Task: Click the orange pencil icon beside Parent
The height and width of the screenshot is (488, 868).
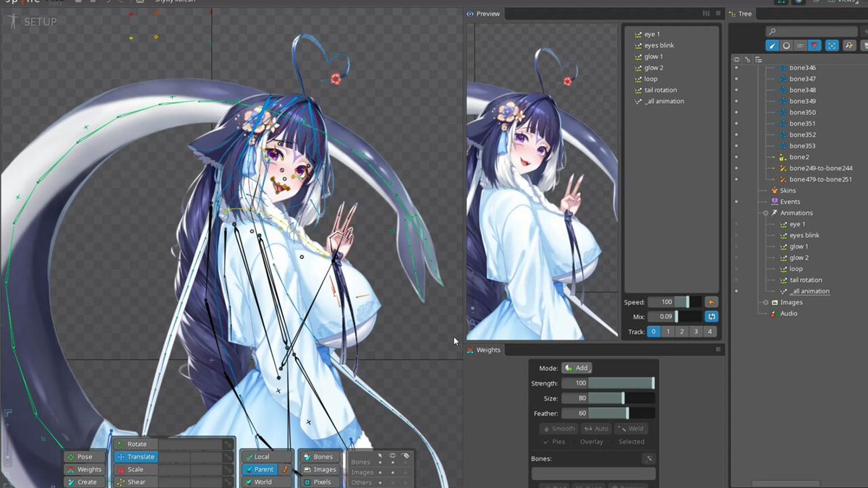Action: (285, 469)
